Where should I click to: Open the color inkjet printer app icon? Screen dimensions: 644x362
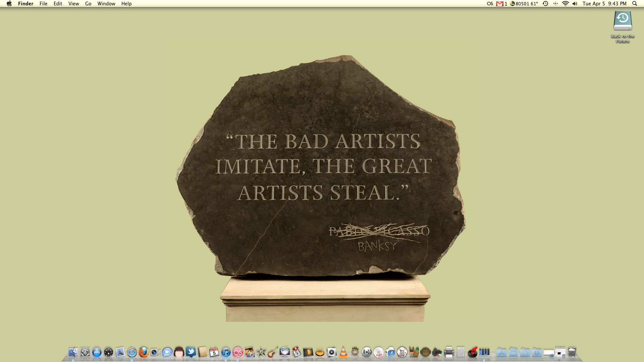pyautogui.click(x=437, y=352)
